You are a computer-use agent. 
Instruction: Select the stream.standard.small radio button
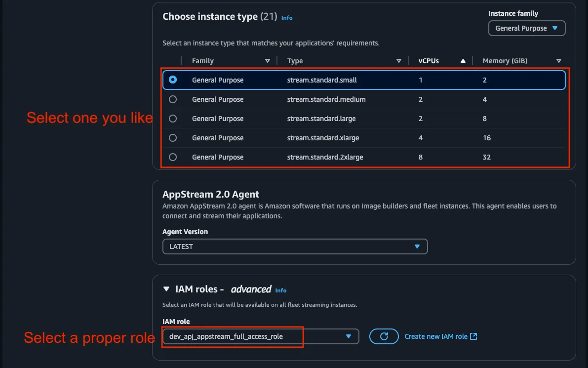(173, 80)
